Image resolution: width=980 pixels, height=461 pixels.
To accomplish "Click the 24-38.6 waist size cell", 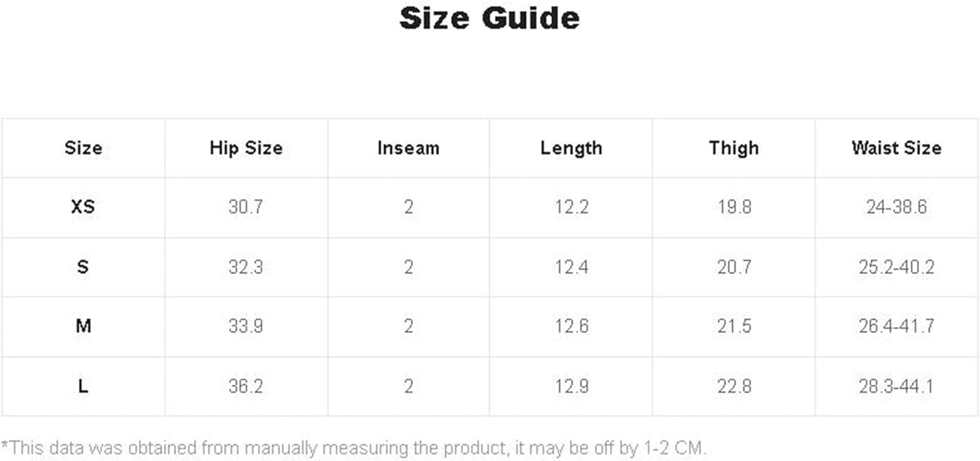I will (896, 207).
